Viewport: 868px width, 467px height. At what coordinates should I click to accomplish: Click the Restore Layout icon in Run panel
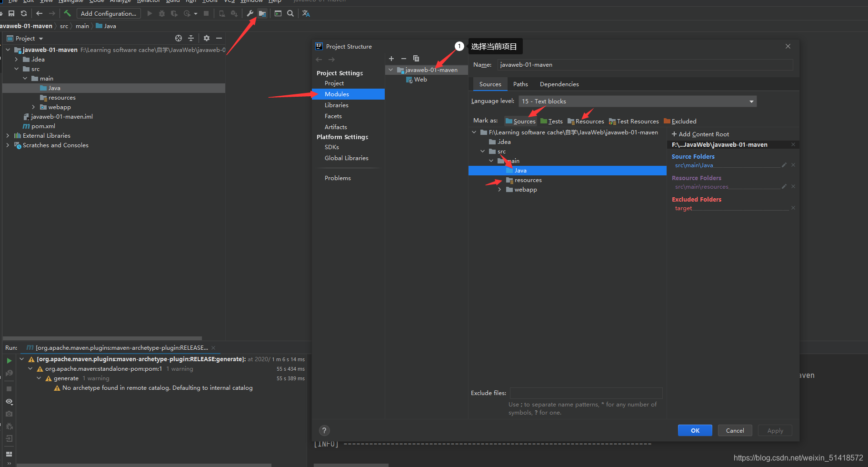pos(9,454)
